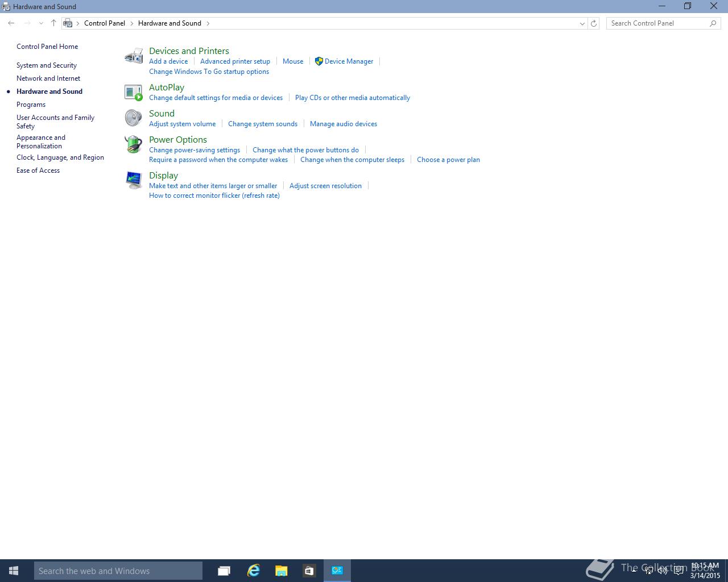
Task: Click Choose a power plan
Action: point(448,160)
